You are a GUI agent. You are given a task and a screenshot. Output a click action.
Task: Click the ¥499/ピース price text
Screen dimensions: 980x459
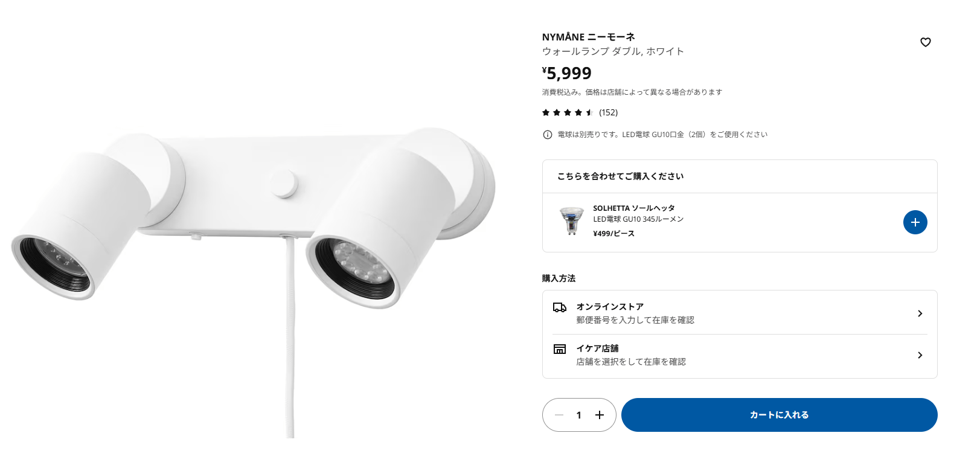coord(613,234)
